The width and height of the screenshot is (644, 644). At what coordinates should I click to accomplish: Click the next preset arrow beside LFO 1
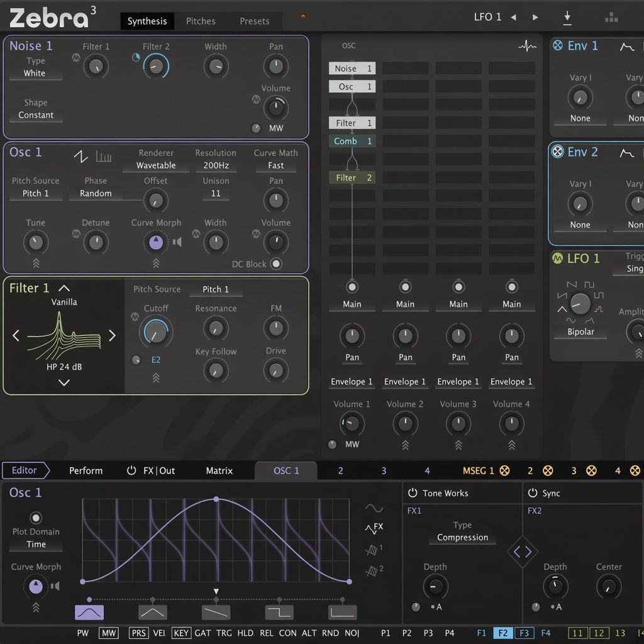click(x=535, y=17)
